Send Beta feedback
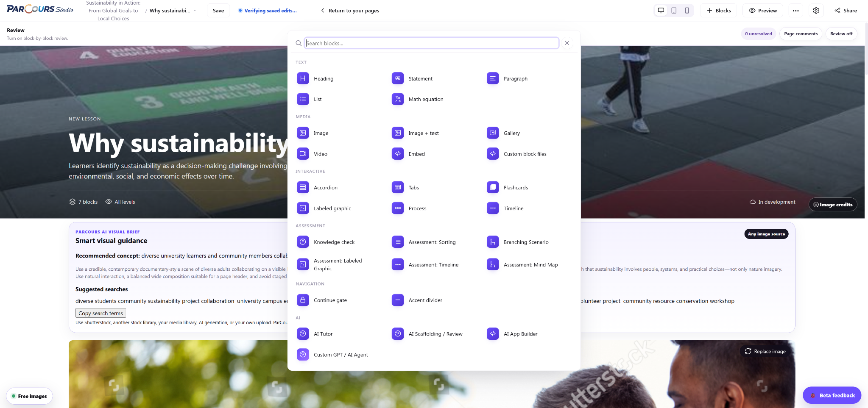The height and width of the screenshot is (408, 868). tap(832, 395)
